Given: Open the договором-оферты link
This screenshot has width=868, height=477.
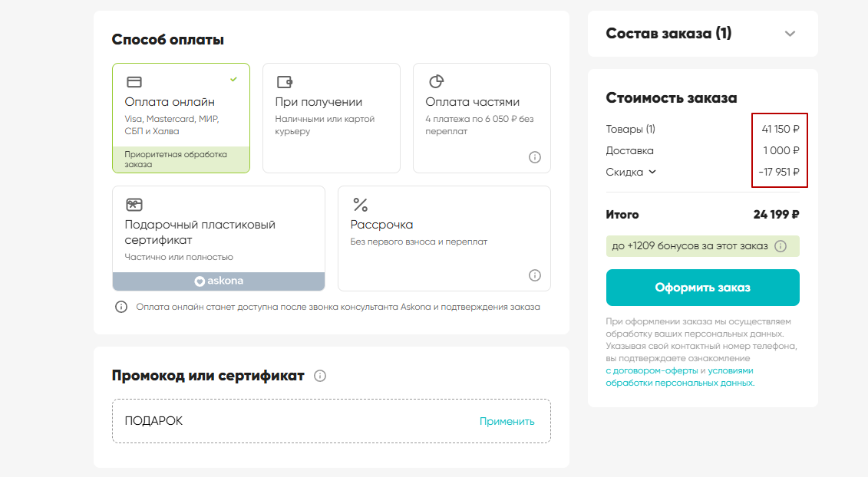Looking at the screenshot, I should coord(652,370).
